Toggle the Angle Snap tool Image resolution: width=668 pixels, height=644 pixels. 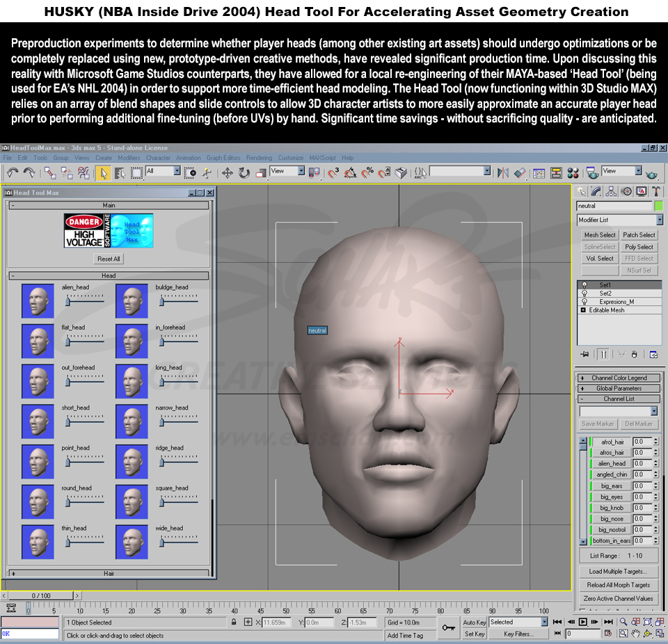coord(350,173)
